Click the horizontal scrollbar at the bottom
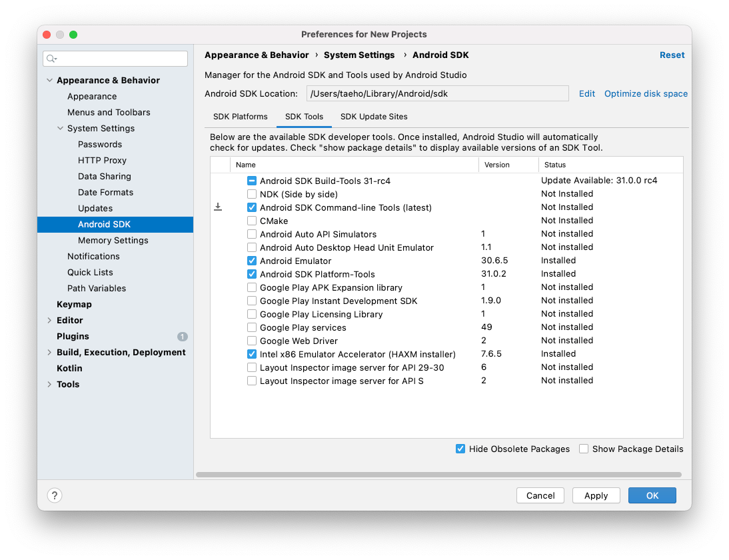 pyautogui.click(x=438, y=475)
